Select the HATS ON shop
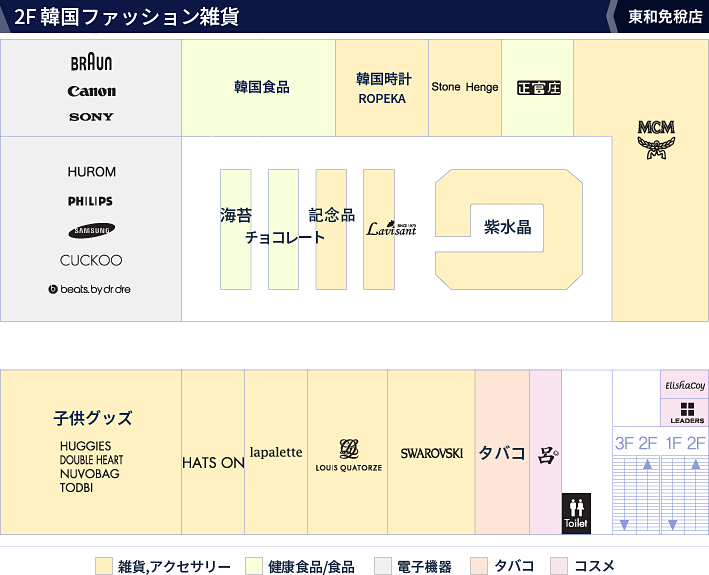 tap(213, 452)
